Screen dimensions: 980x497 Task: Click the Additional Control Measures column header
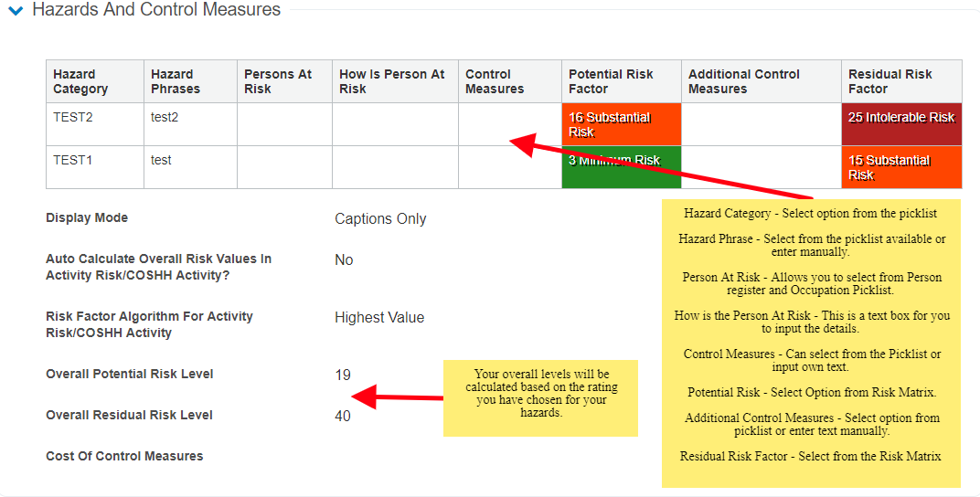744,81
